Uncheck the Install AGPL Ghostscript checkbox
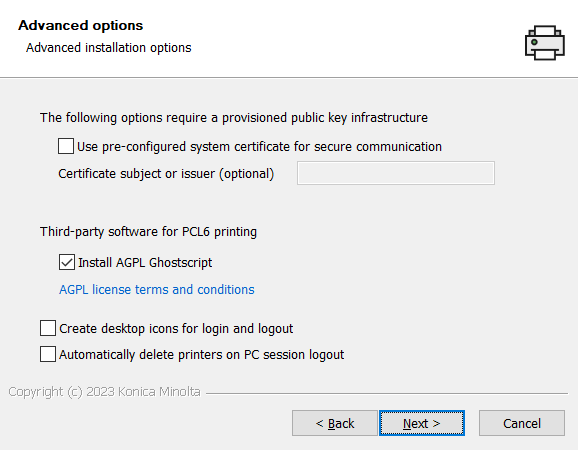The width and height of the screenshot is (578, 450). pyautogui.click(x=67, y=262)
